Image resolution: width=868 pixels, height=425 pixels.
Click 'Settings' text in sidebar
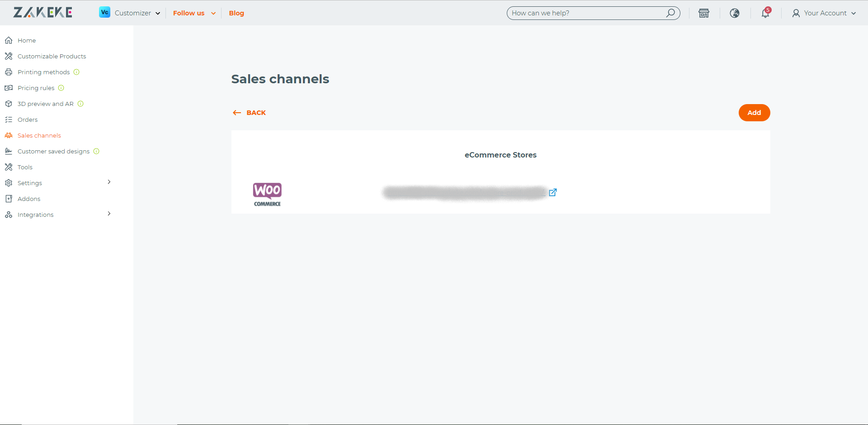tap(30, 183)
